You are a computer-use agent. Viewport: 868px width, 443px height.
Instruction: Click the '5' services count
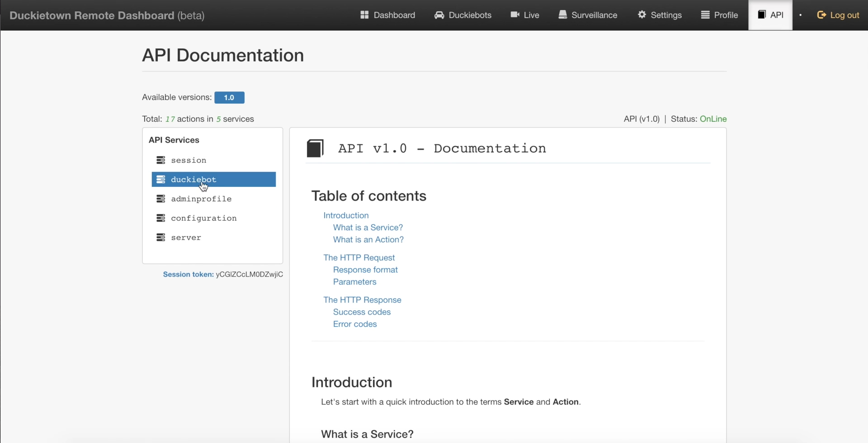218,119
